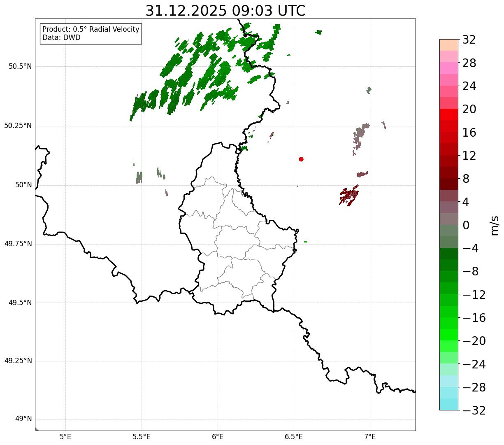Click the longitude label 7°E
504x445 pixels.
370,437
